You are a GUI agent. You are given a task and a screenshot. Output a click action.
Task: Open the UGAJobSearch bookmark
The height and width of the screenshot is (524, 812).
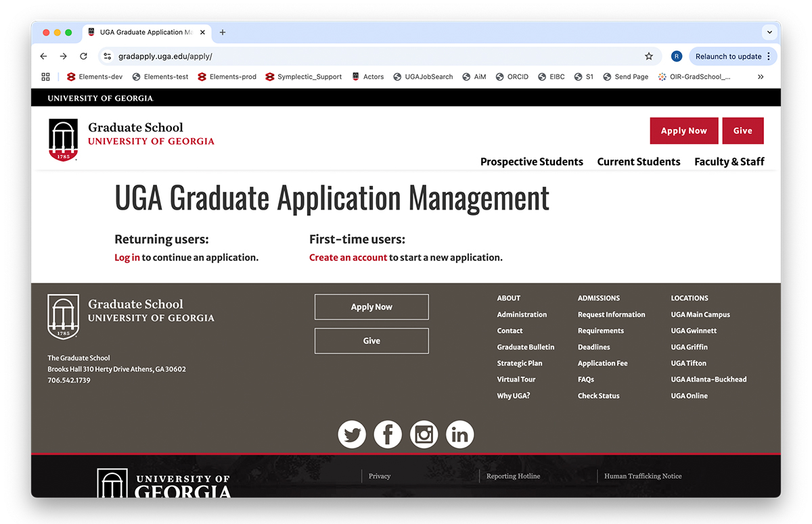coord(423,76)
